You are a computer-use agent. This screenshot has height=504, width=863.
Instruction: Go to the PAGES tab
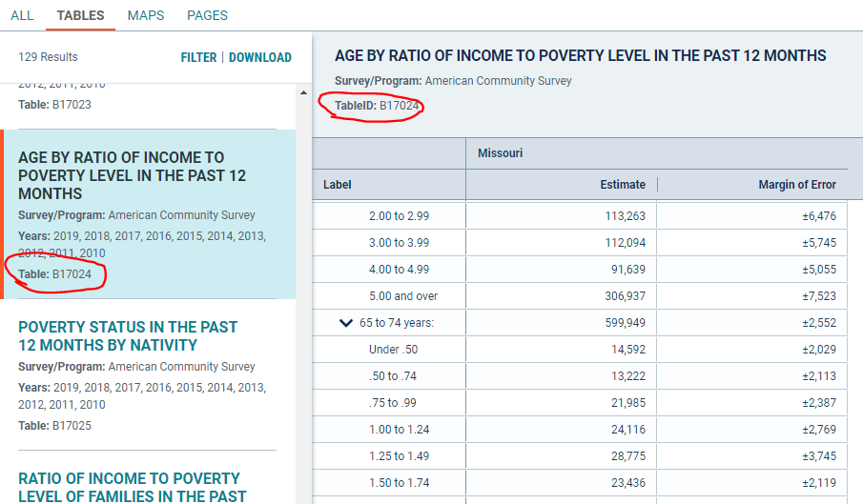[x=207, y=15]
